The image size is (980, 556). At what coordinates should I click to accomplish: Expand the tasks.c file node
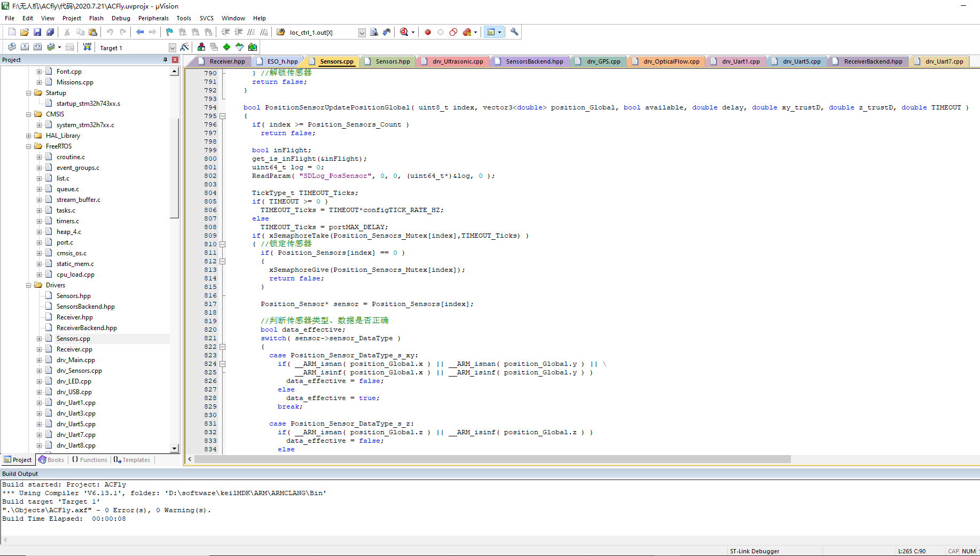39,210
